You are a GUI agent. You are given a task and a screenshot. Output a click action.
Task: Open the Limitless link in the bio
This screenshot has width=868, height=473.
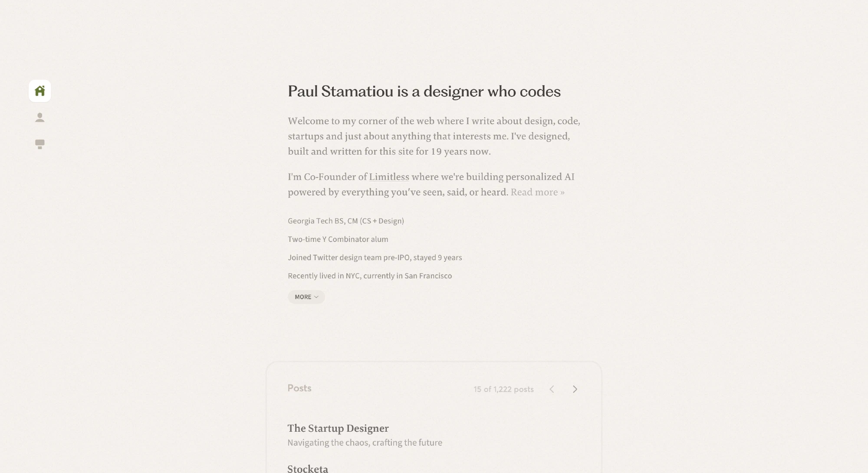point(388,177)
